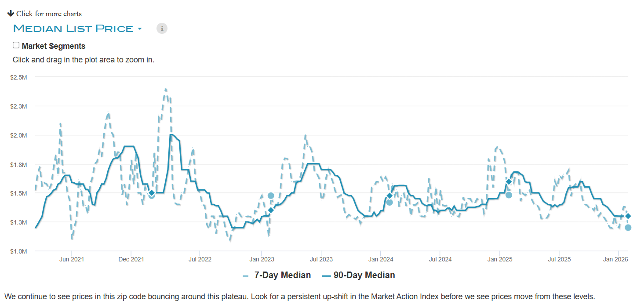644x308 pixels.
Task: Click the 90-Day diamond marker near Jan 2023
Action: point(271,210)
